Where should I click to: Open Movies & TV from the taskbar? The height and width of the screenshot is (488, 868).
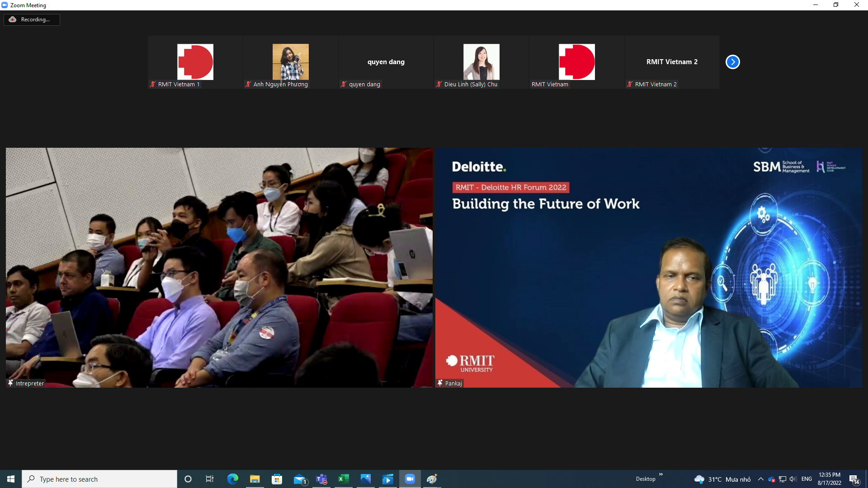click(x=388, y=479)
